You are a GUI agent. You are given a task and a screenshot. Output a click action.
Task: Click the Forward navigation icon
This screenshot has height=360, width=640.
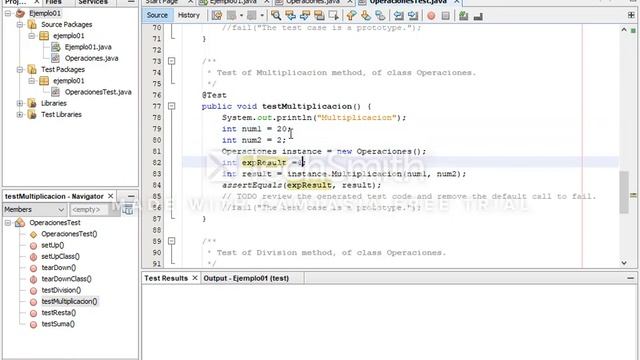point(251,16)
